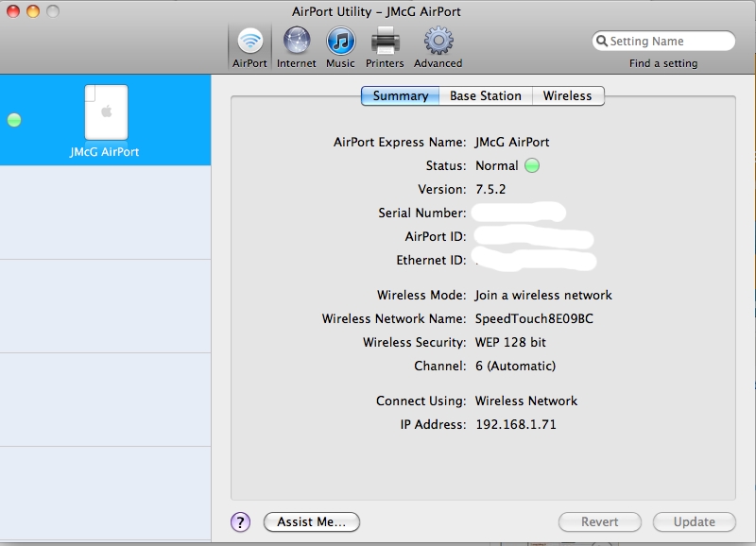
Task: Click the Find a setting caption
Action: tap(663, 63)
